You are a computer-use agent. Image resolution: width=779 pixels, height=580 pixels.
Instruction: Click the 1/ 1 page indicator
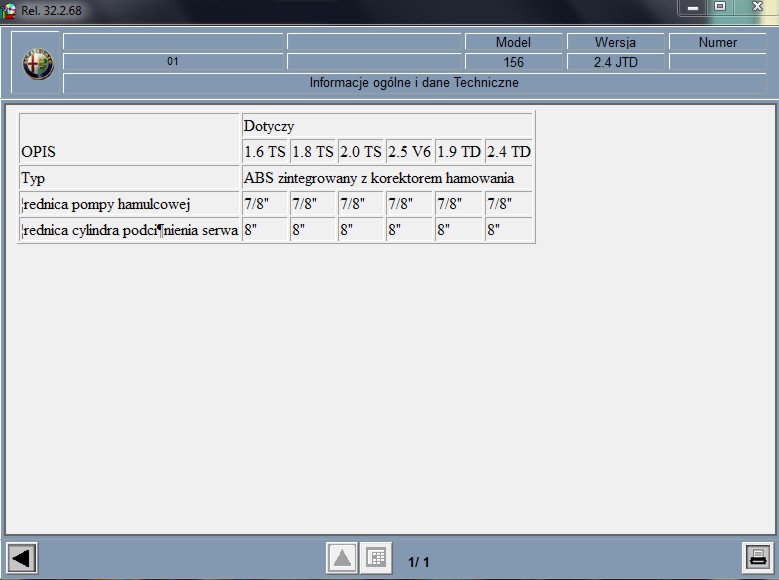(418, 562)
